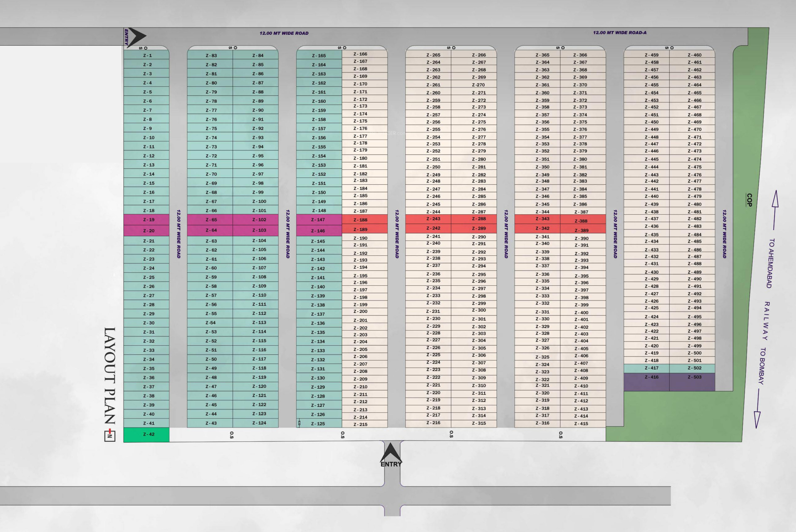Image resolution: width=796 pixels, height=532 pixels.
Task: Click red plot Z-188
Action: (364, 219)
